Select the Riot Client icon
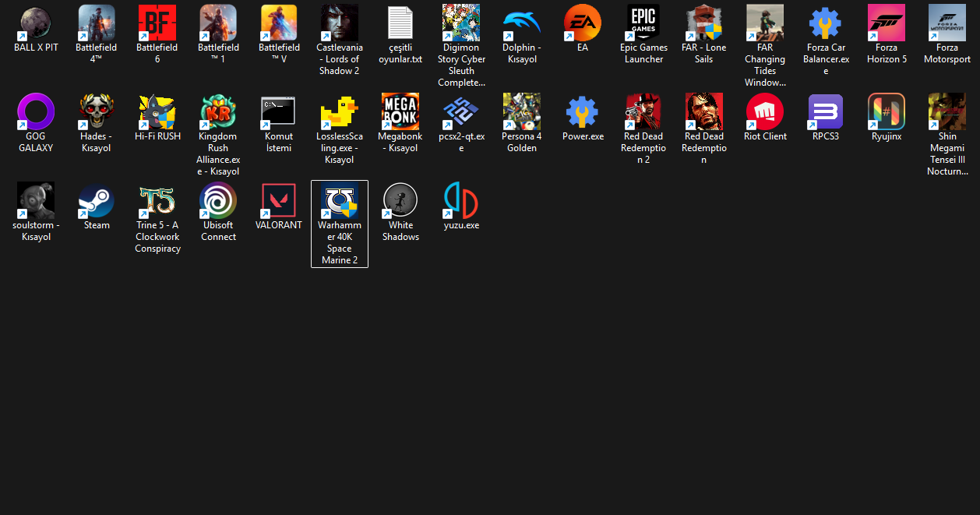The image size is (980, 515). point(765,112)
